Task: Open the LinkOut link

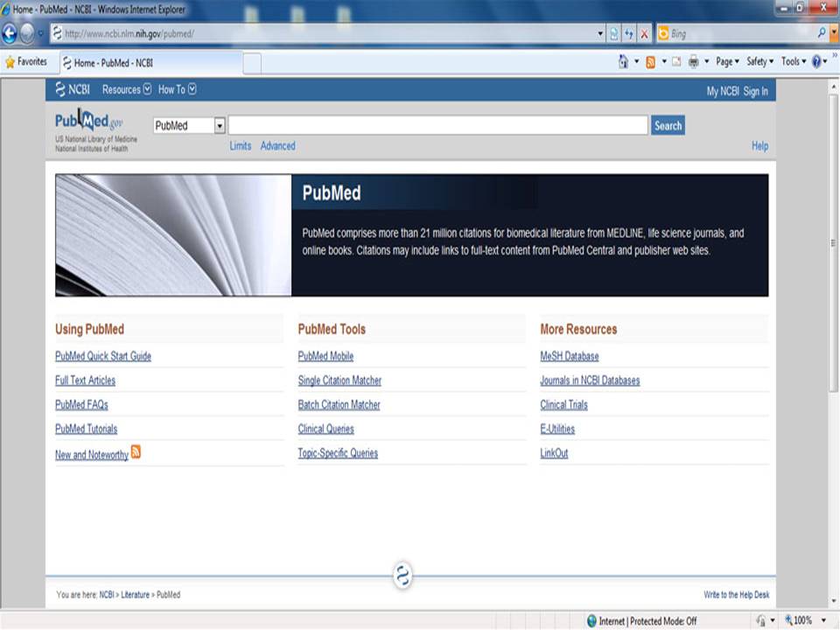Action: [x=554, y=453]
